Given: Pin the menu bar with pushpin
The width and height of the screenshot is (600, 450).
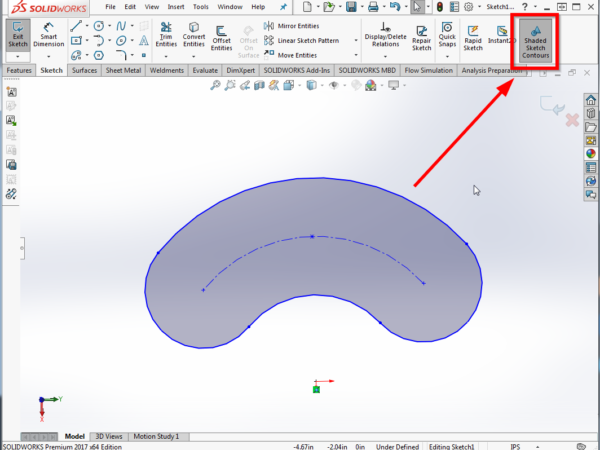Looking at the screenshot, I should [x=283, y=7].
